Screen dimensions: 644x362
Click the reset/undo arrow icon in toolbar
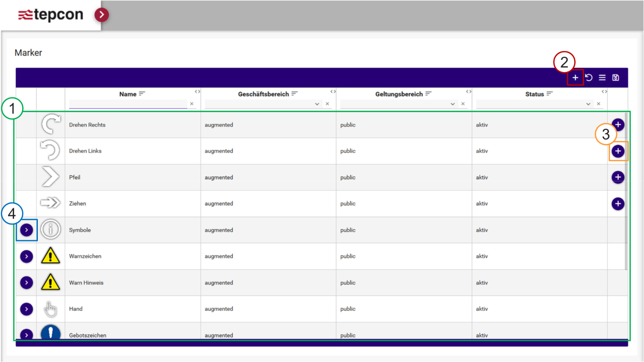pos(589,78)
